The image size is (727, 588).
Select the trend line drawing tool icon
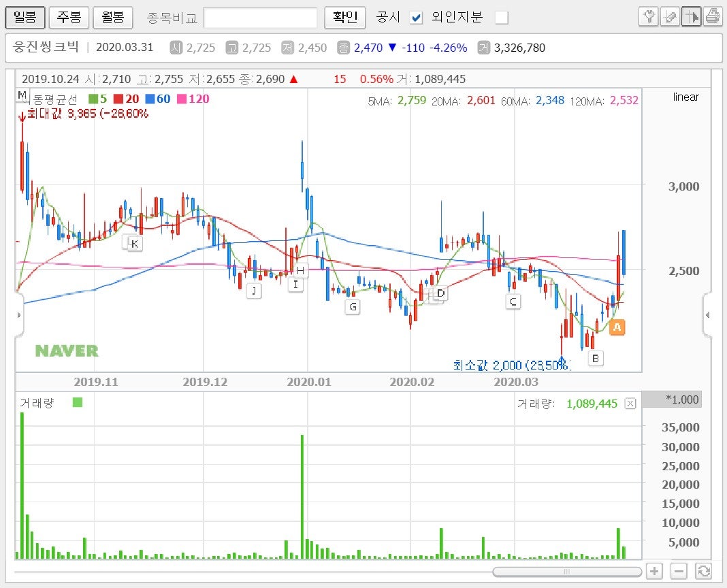coord(671,17)
